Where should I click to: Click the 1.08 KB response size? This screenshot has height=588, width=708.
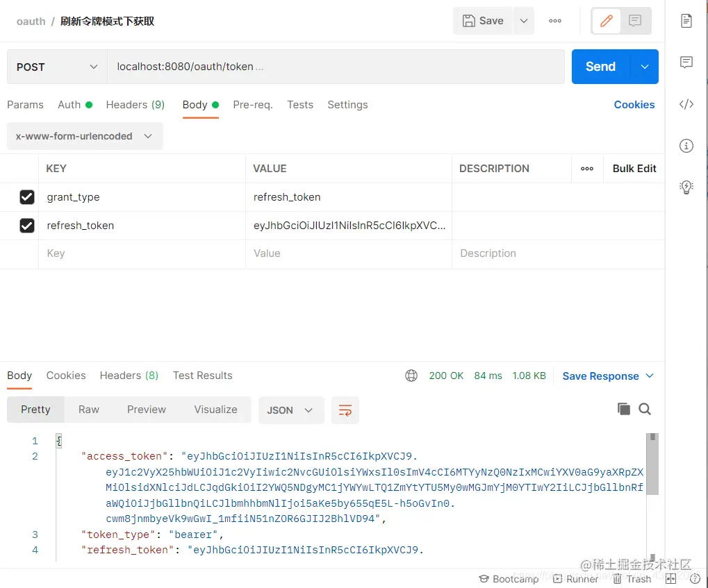click(529, 376)
